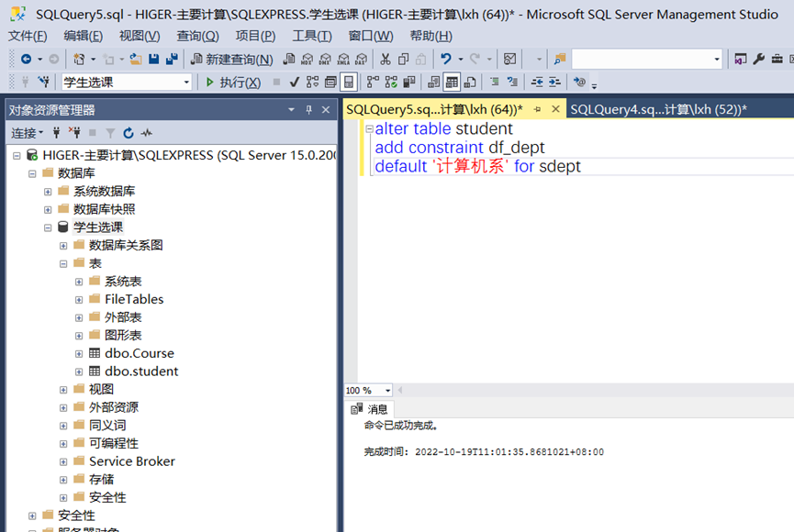Open the 工具(T) menu

point(312,37)
